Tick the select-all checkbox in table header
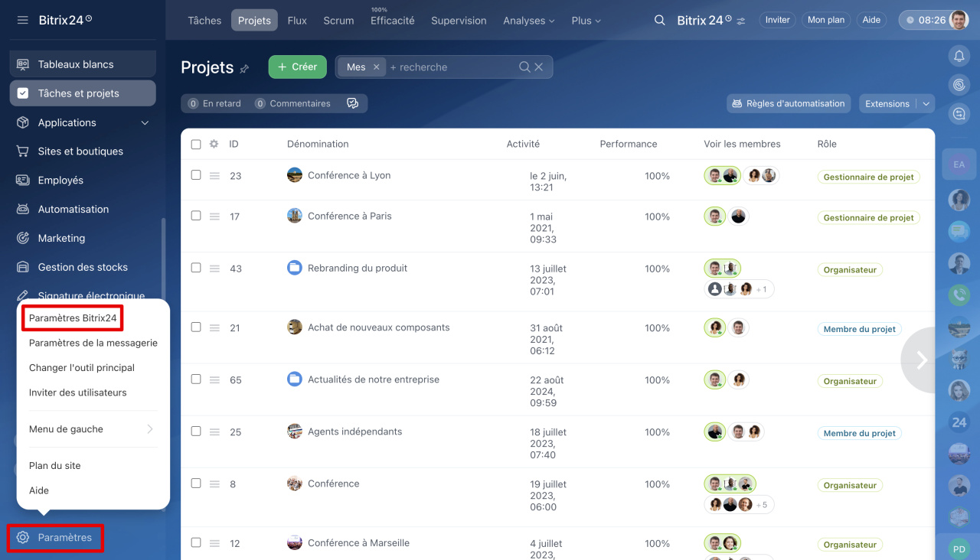 coord(196,144)
